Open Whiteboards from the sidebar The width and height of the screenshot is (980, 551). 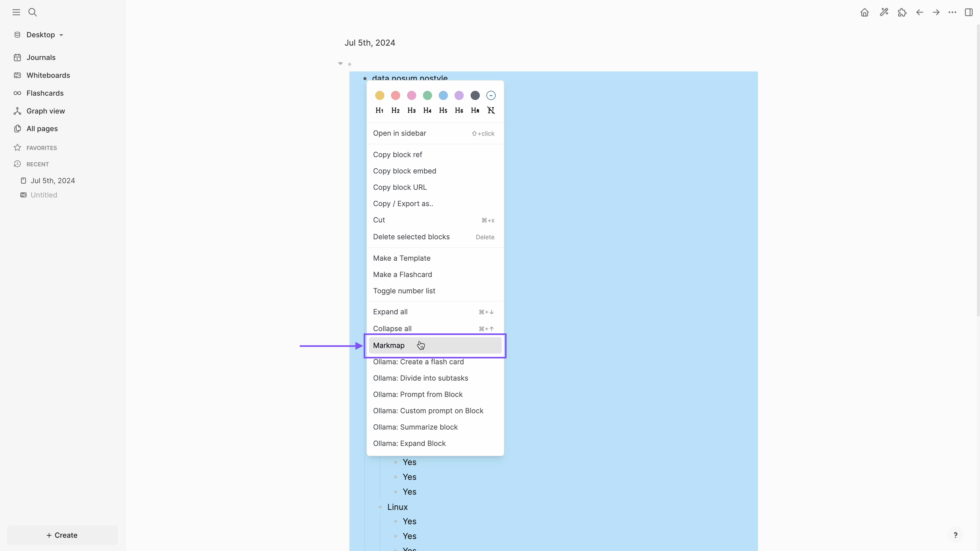tap(48, 75)
